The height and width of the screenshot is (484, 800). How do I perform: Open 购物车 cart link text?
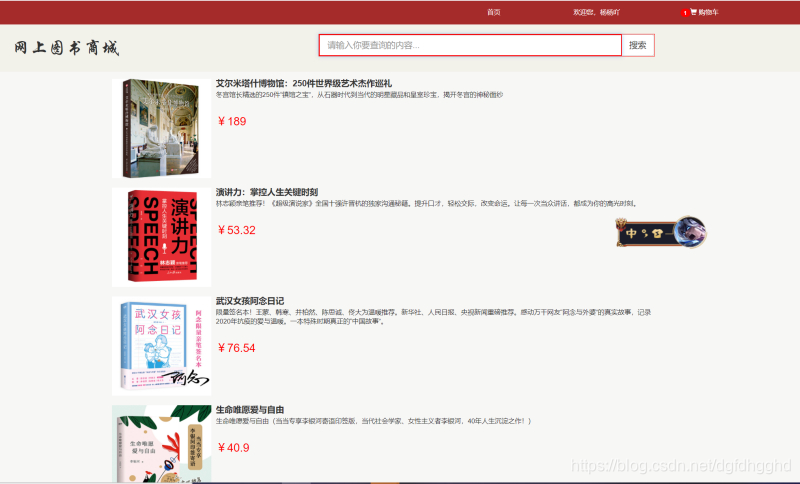point(708,12)
